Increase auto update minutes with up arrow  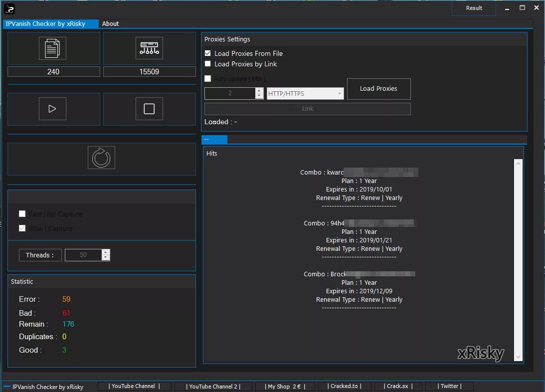[x=259, y=91]
